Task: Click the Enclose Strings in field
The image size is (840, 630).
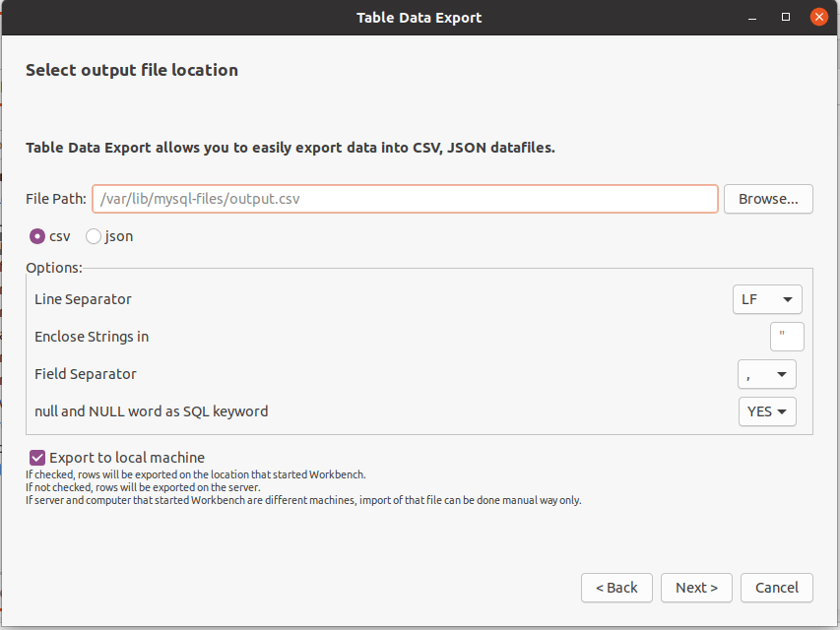Action: tap(787, 337)
